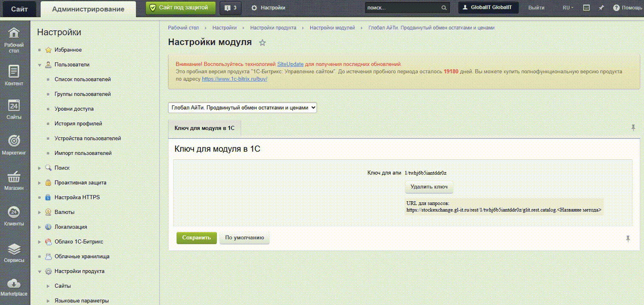This screenshot has width=644, height=305.
Task: Open the Сервисы sidebar icon
Action: pyautogui.click(x=14, y=249)
